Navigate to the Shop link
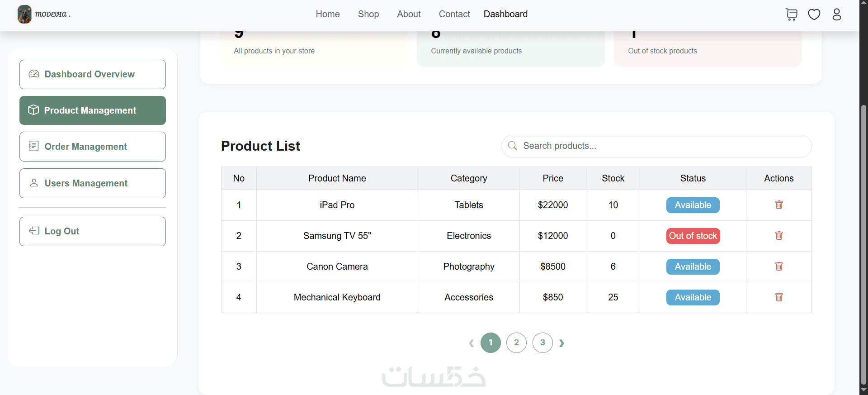Screen dimensions: 868x395 368,14
